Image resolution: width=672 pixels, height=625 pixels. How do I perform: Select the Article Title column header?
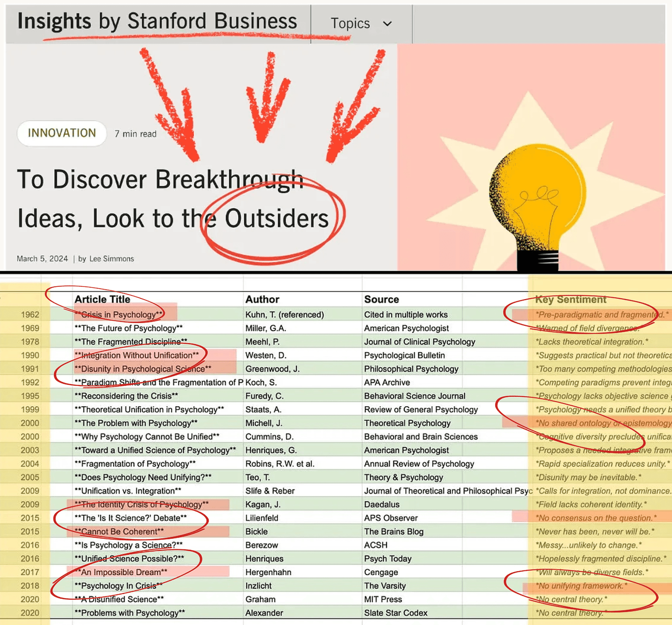pos(102,299)
